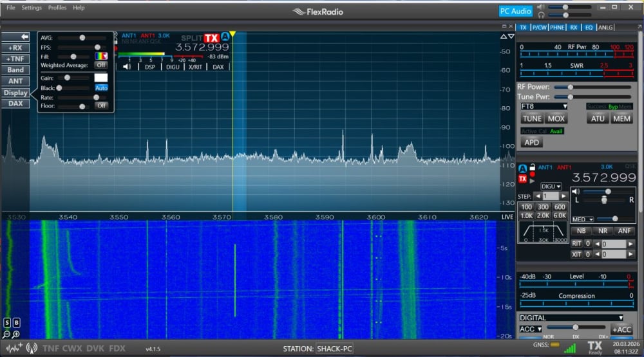Click the red record button in the slice panel

coord(533,174)
